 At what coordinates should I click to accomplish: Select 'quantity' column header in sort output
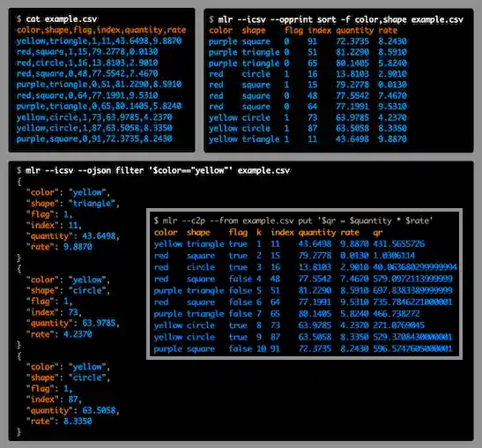[354, 31]
